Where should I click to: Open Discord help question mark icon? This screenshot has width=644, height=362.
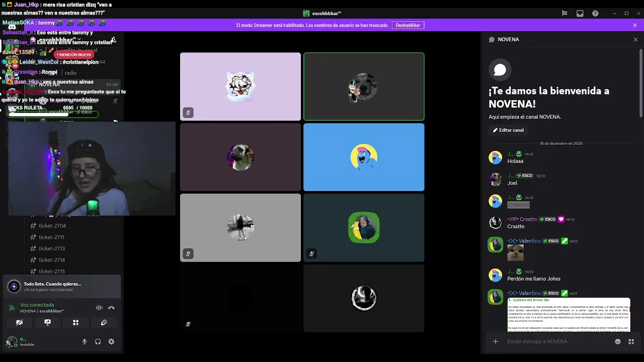pyautogui.click(x=596, y=14)
